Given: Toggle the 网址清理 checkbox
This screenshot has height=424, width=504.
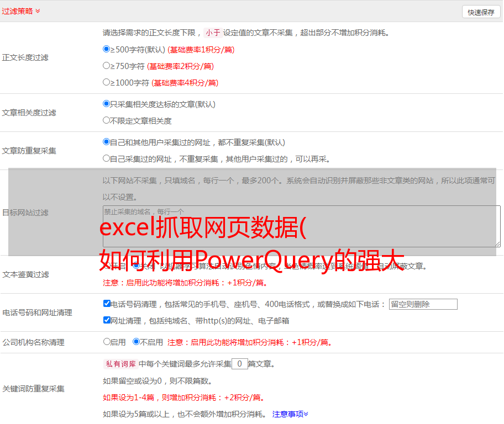Looking at the screenshot, I should tap(107, 320).
